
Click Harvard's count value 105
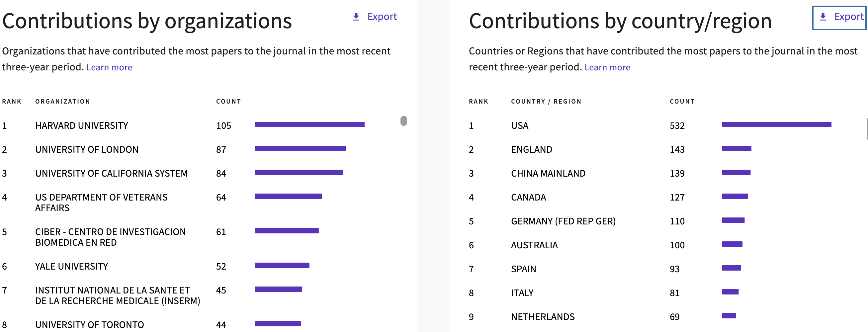click(x=223, y=126)
